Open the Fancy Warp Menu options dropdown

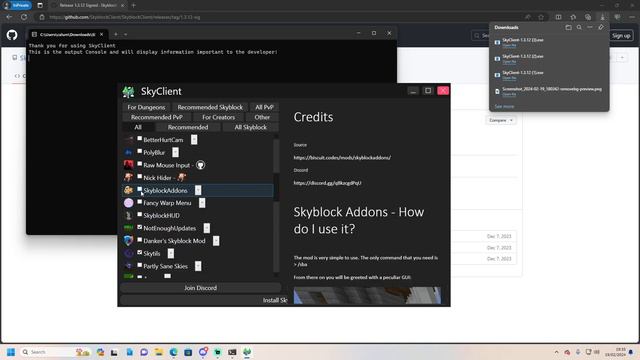[202, 203]
